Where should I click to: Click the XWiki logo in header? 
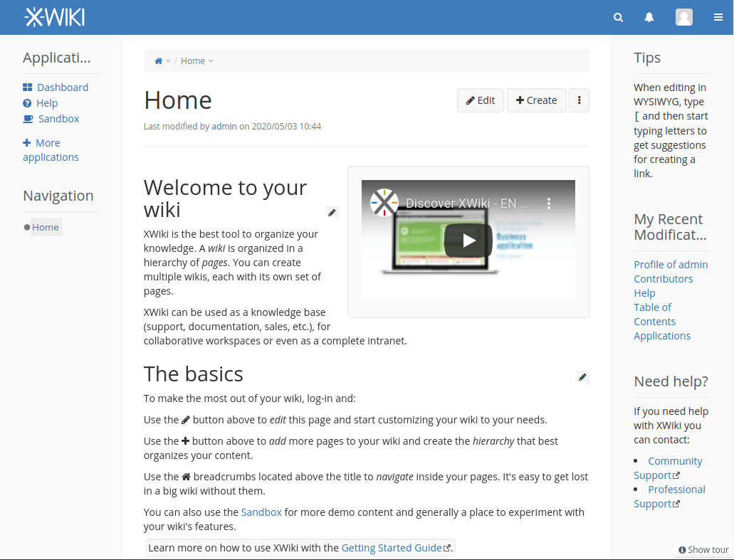point(54,17)
